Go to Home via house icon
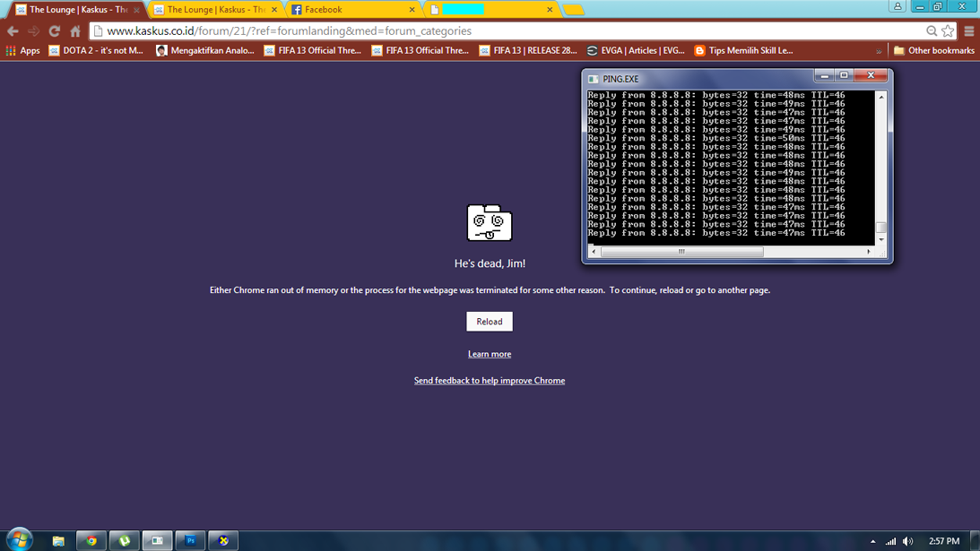This screenshot has width=980, height=551. (75, 30)
